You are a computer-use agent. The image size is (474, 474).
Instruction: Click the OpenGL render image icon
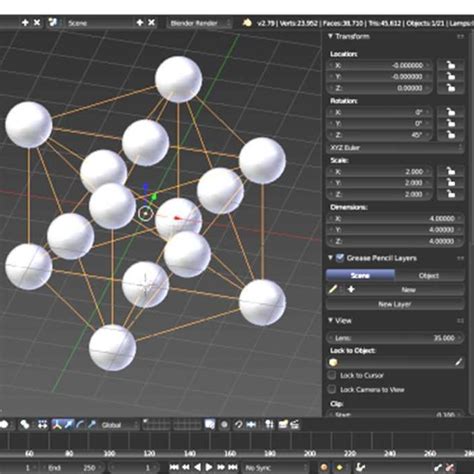click(x=283, y=425)
